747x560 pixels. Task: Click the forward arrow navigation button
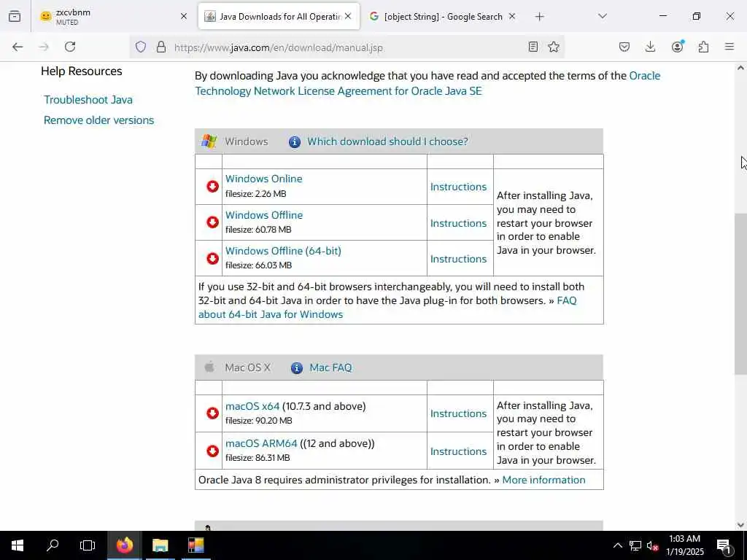tap(44, 47)
